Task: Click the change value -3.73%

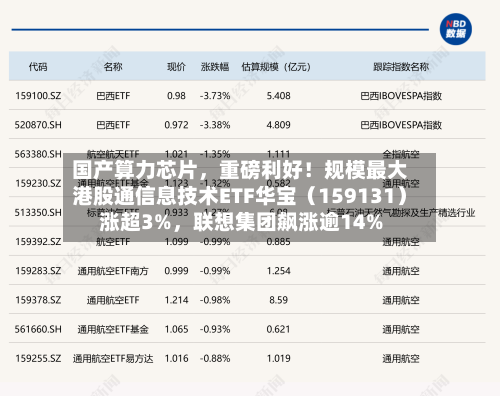Action: click(215, 96)
